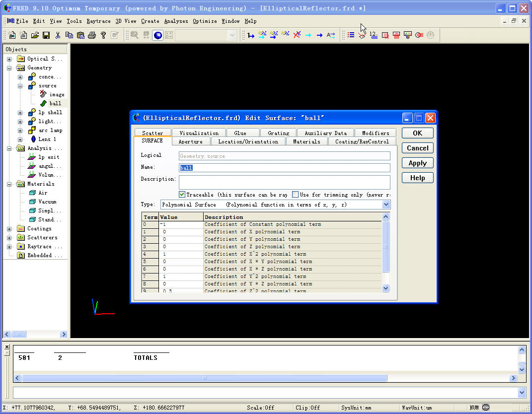Open the Raytrace menu
Image resolution: width=532 pixels, height=414 pixels.
98,21
